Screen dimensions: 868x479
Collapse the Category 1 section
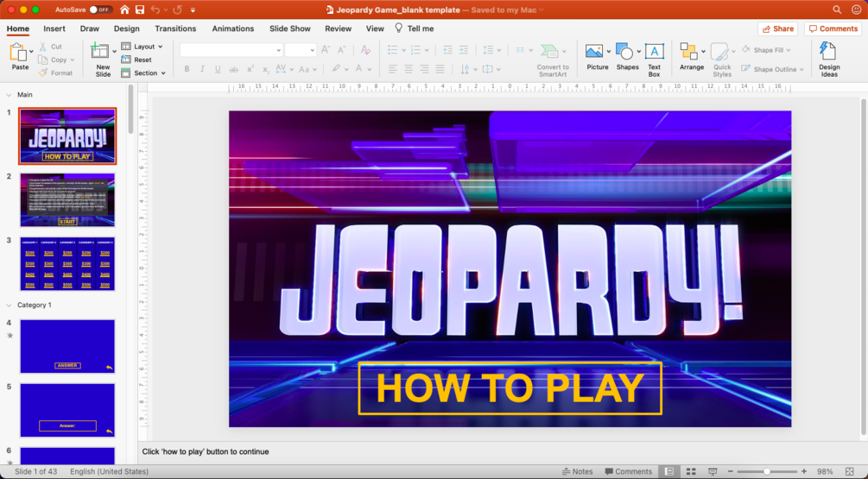(9, 306)
